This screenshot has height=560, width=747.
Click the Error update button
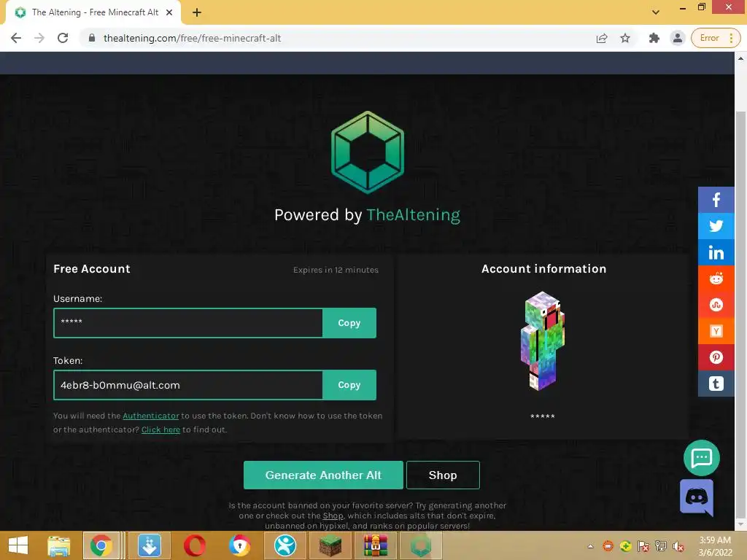(709, 38)
